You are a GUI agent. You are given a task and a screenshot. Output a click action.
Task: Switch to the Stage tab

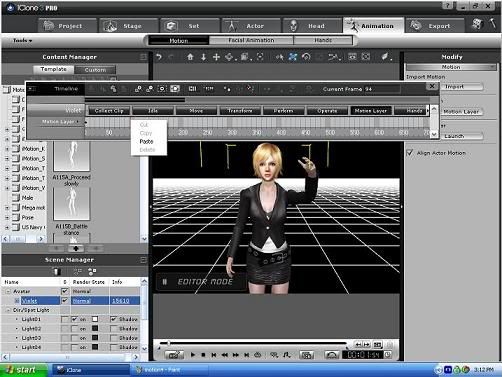tap(129, 26)
